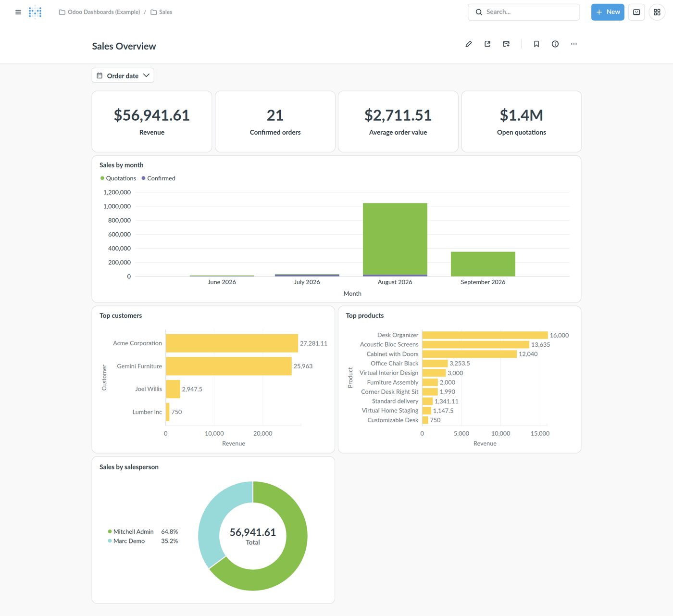This screenshot has width=673, height=616.
Task: Select the Virtual Interior Design bar
Action: click(x=434, y=373)
